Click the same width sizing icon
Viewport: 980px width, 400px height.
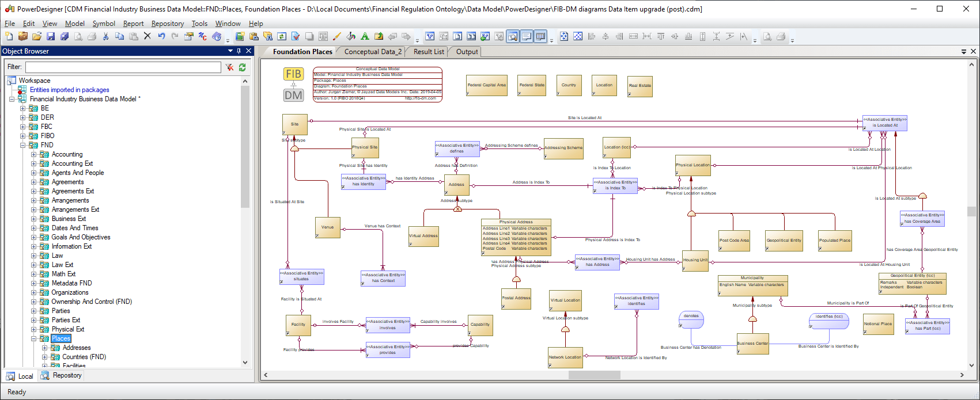point(633,36)
